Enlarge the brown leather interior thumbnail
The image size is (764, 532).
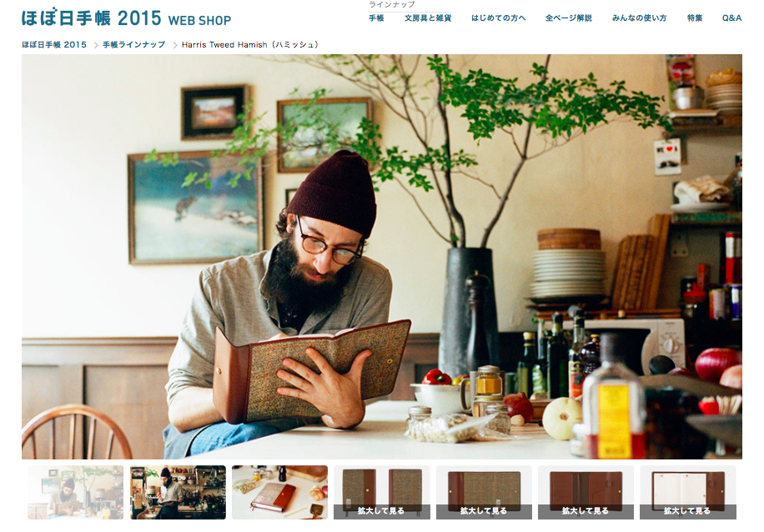click(x=586, y=493)
